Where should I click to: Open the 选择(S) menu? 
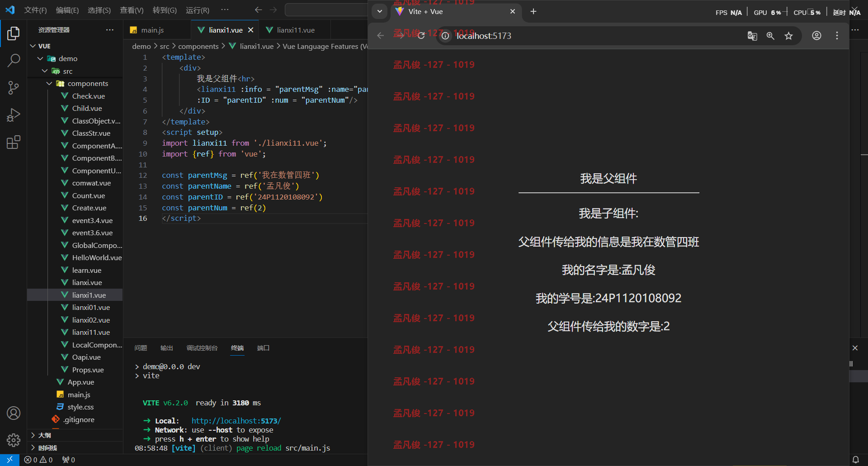[x=99, y=10]
